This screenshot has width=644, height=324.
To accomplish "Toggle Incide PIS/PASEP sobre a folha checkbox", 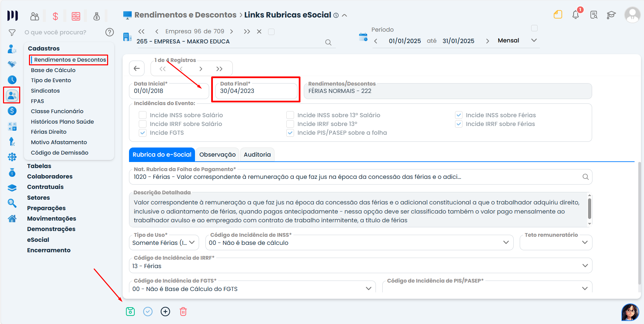I will tap(290, 133).
